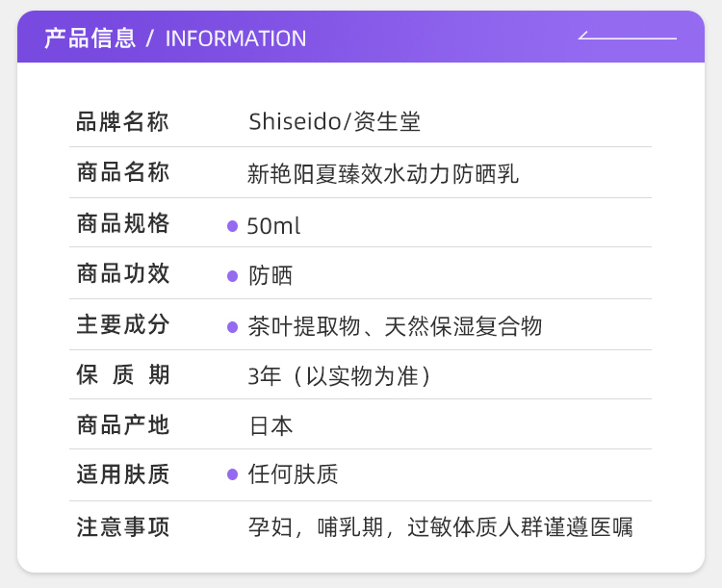Click the 商品功效 label

[x=123, y=274]
